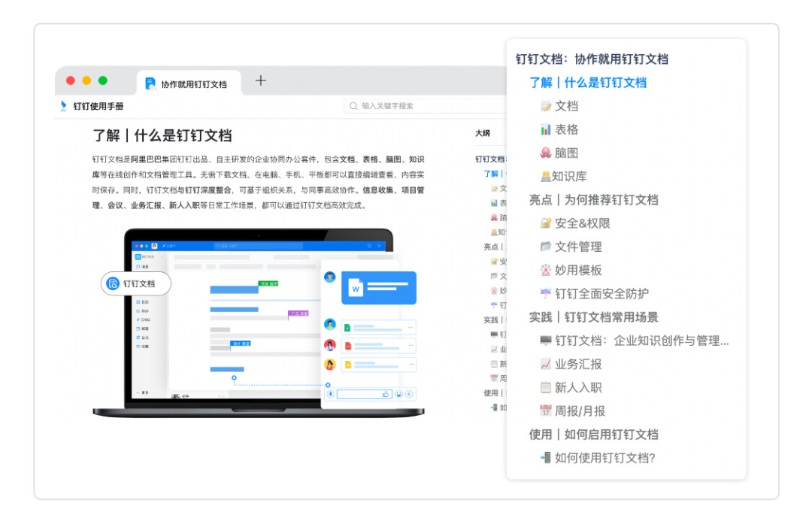Viewport: 812px width, 524px height.
Task: Select heading 了解｜什么是钉钉文档 in outline popup
Action: pyautogui.click(x=588, y=83)
